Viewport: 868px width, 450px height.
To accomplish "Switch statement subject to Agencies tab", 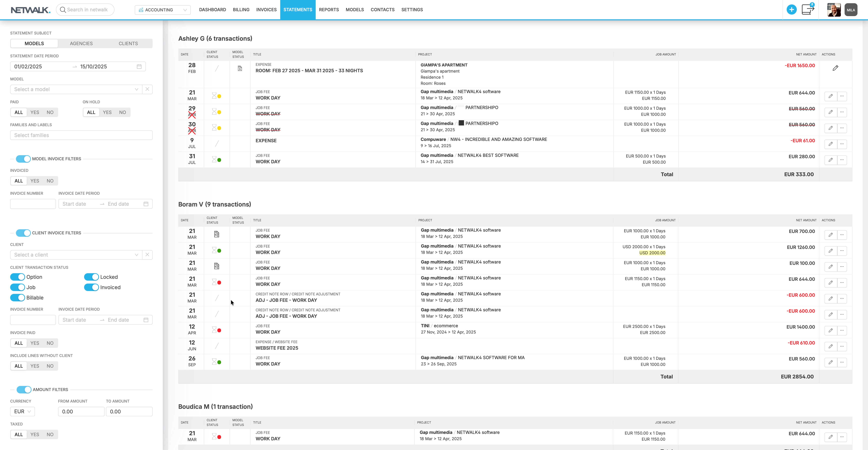I will pyautogui.click(x=81, y=43).
